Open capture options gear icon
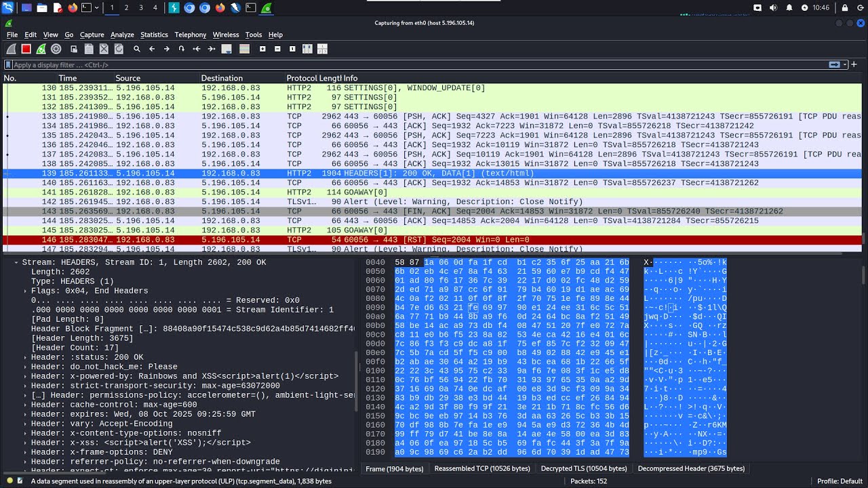Image resolution: width=868 pixels, height=488 pixels. click(56, 49)
